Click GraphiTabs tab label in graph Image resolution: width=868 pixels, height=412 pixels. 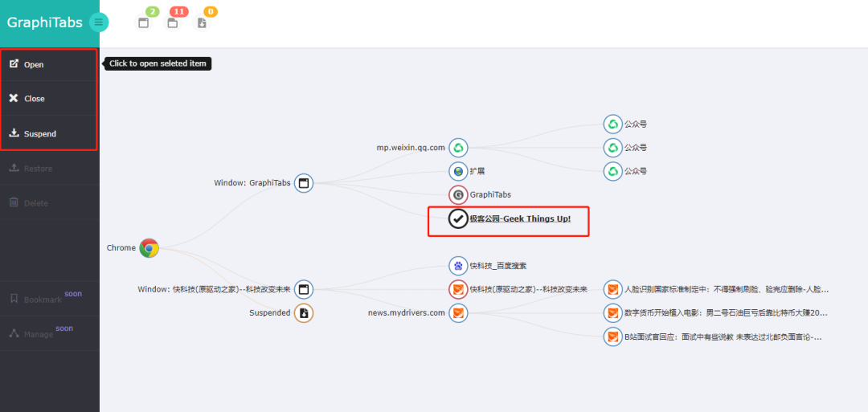pyautogui.click(x=490, y=194)
